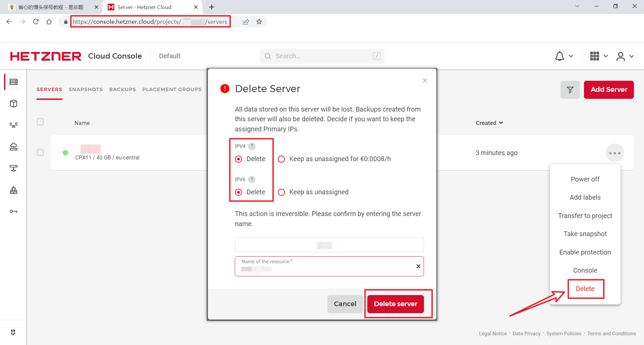The width and height of the screenshot is (644, 345).
Task: Open the Load Balancers sidebar icon
Action: pyautogui.click(x=14, y=125)
